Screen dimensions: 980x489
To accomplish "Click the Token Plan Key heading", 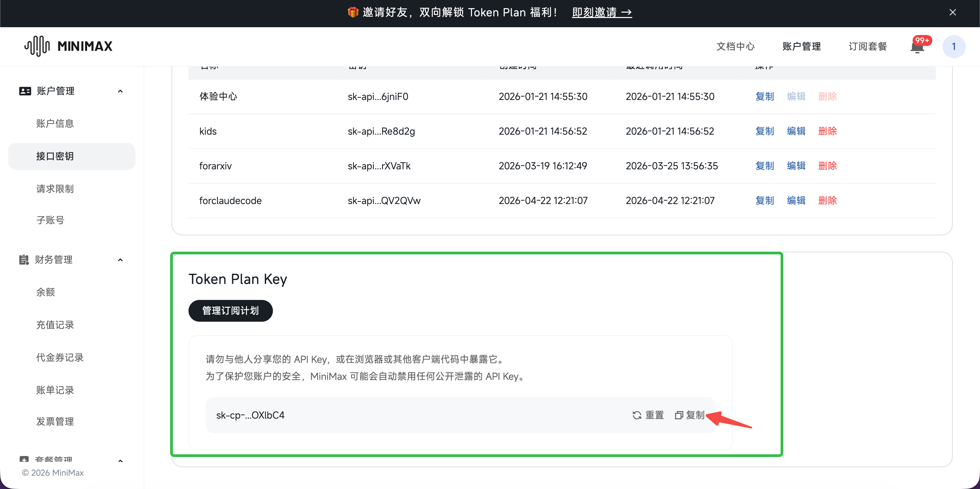I will pos(238,279).
